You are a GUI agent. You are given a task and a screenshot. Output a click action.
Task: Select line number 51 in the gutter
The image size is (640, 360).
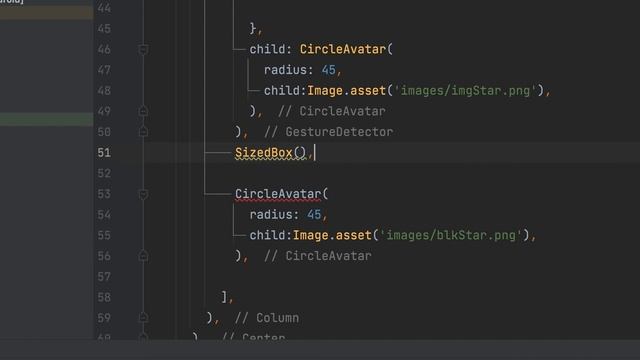pyautogui.click(x=104, y=153)
